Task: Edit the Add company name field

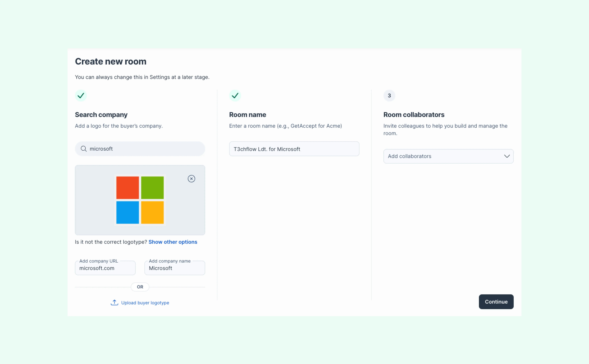Action: pos(175,268)
